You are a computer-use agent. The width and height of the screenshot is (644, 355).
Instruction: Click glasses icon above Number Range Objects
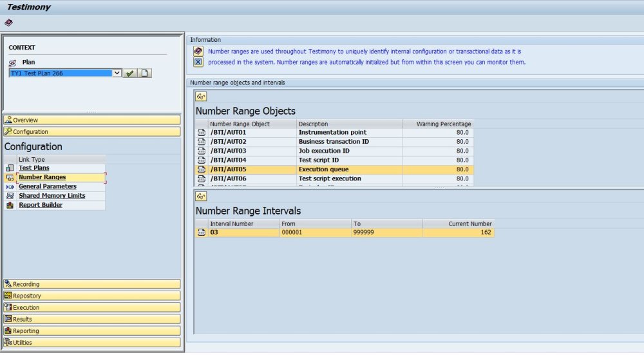tap(201, 97)
